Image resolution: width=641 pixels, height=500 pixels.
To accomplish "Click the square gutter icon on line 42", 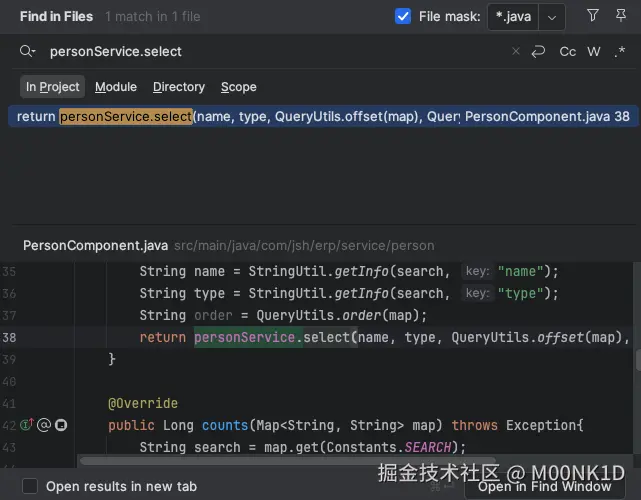I will coord(60,425).
